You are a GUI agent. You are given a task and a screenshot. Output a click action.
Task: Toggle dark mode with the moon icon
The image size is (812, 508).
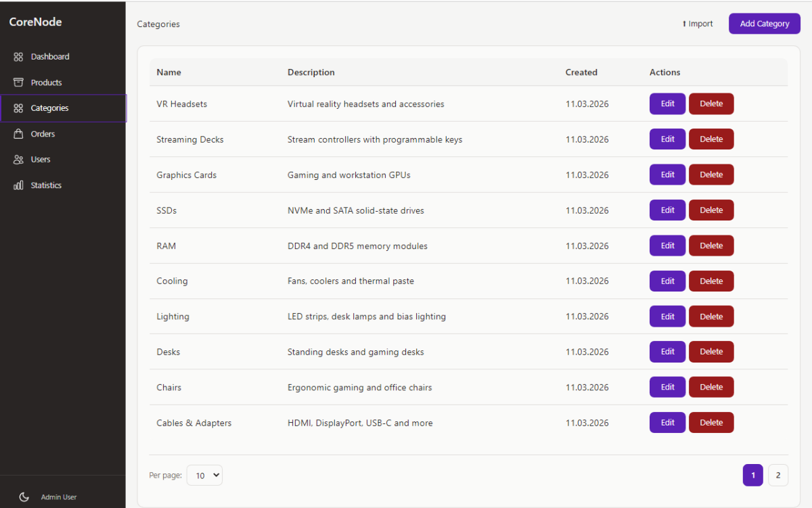pyautogui.click(x=24, y=497)
